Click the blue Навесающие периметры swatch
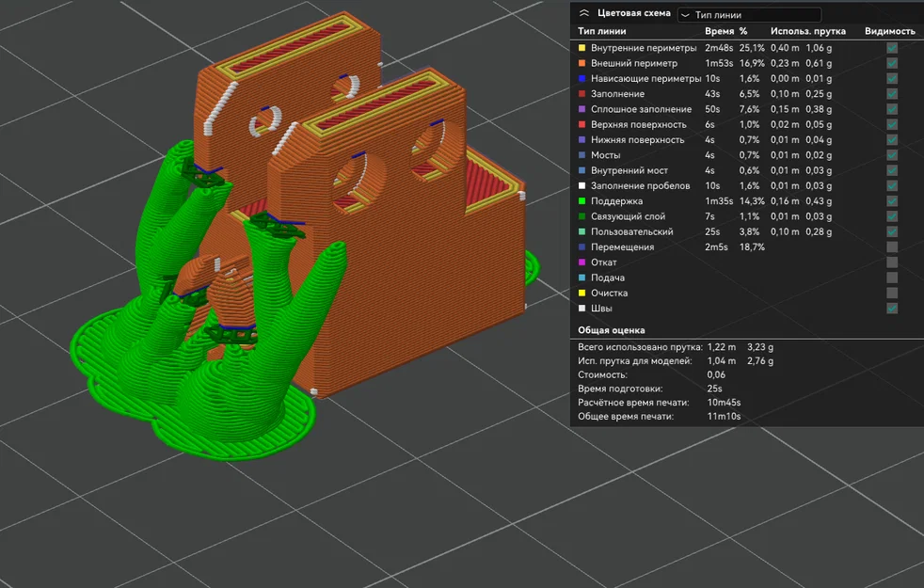Screen dimensions: 924x588 (x=582, y=78)
